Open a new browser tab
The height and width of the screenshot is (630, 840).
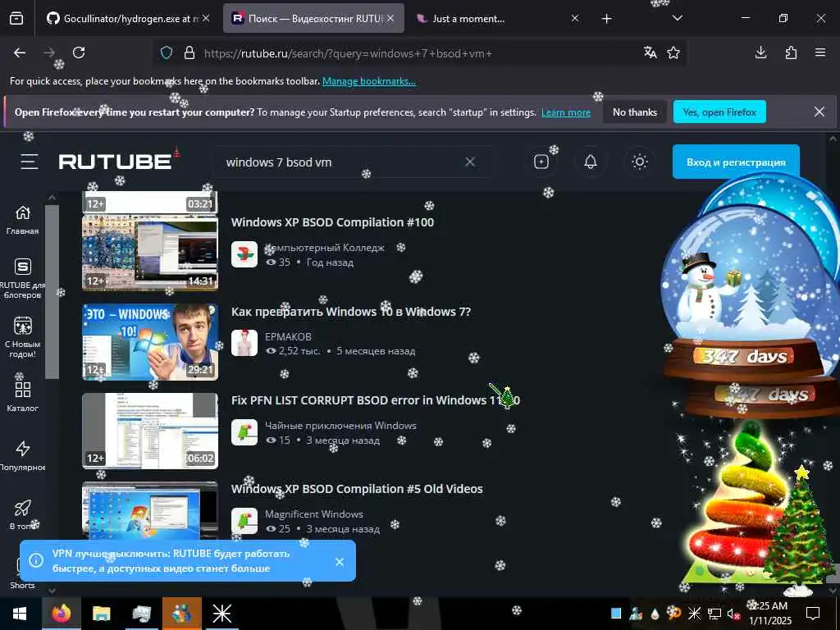click(x=606, y=19)
